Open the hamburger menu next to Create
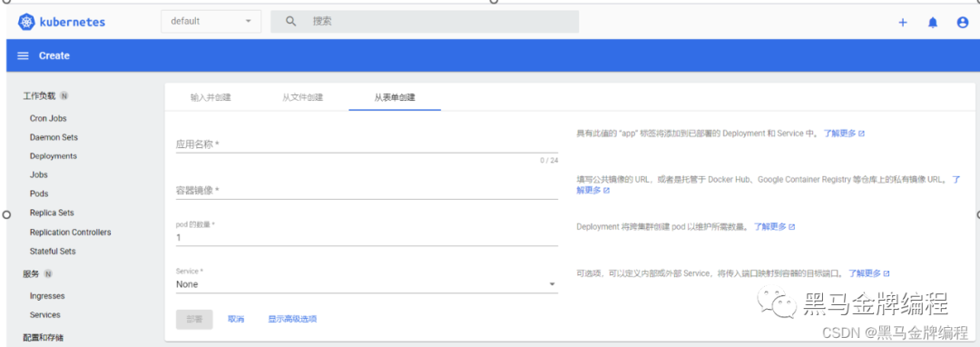Image resolution: width=980 pixels, height=347 pixels. [23, 55]
